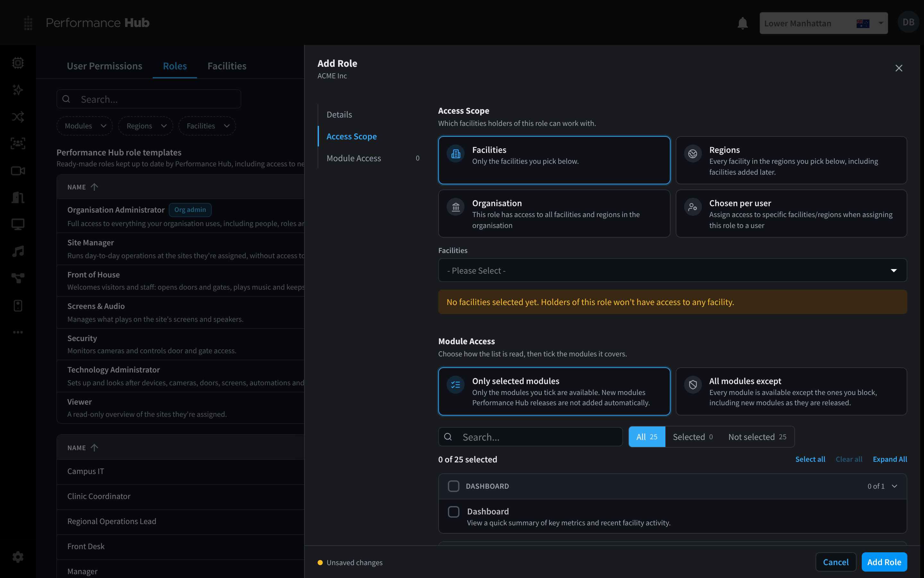Image resolution: width=924 pixels, height=578 pixels.
Task: Select the All modules except option
Action: [791, 391]
